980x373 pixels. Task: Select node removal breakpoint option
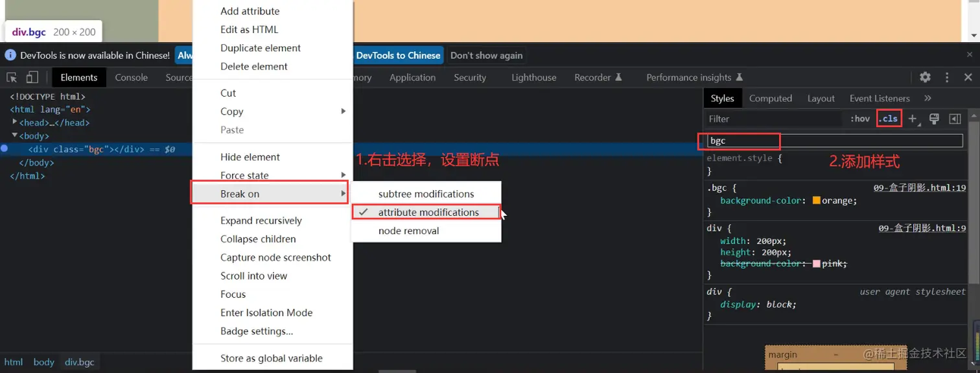[x=426, y=231]
